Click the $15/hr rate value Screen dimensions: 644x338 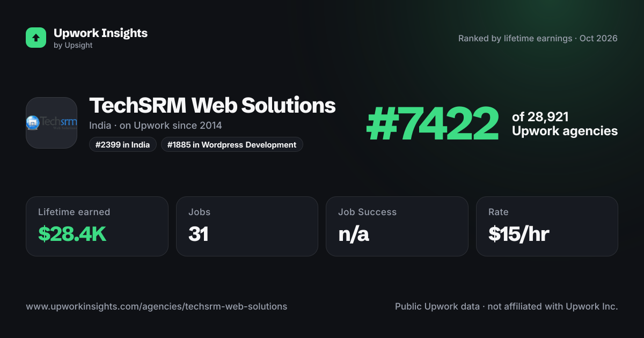[519, 234]
